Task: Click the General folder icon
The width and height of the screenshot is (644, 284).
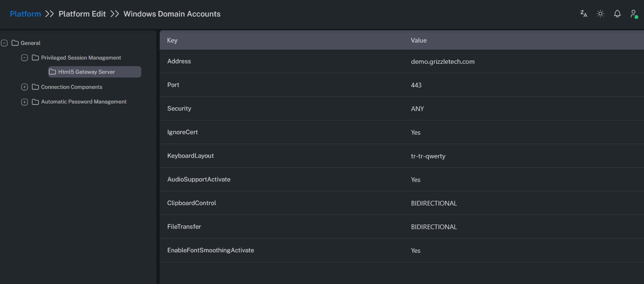Action: (15, 43)
